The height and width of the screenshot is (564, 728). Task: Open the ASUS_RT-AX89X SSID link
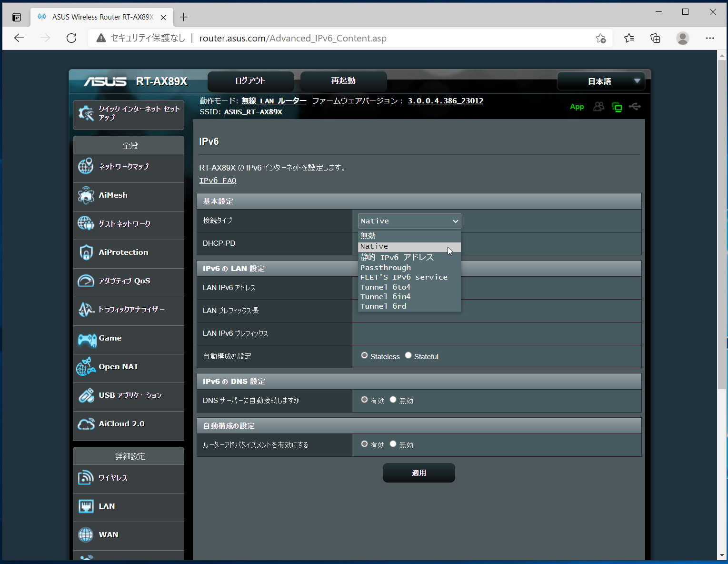click(x=253, y=112)
